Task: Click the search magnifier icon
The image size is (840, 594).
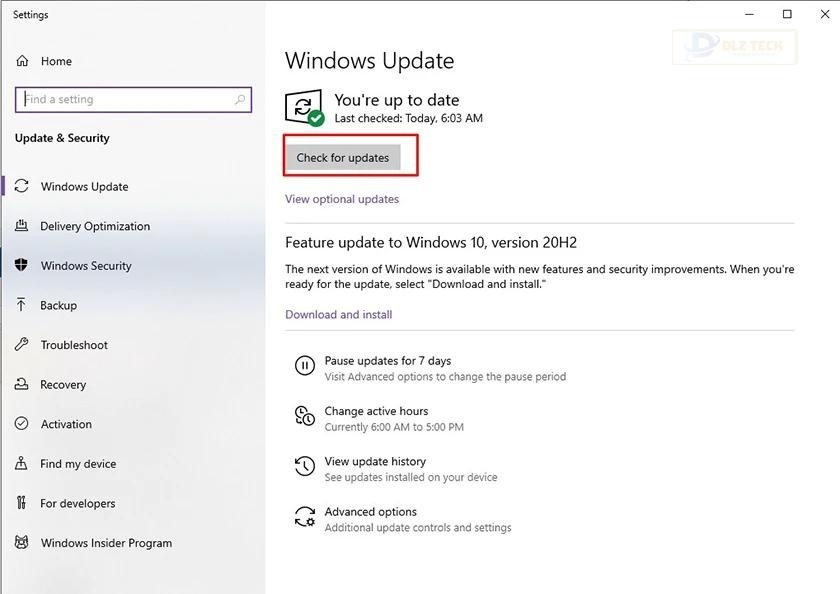Action: [240, 99]
